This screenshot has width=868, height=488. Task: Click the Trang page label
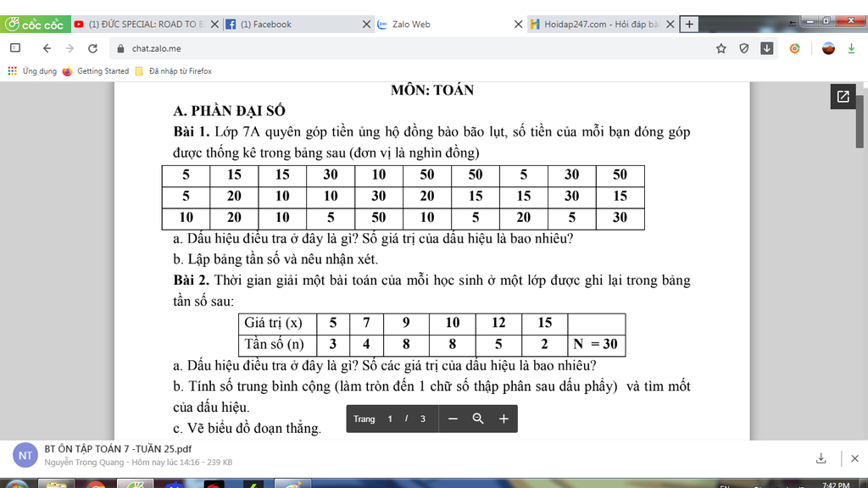tap(364, 419)
